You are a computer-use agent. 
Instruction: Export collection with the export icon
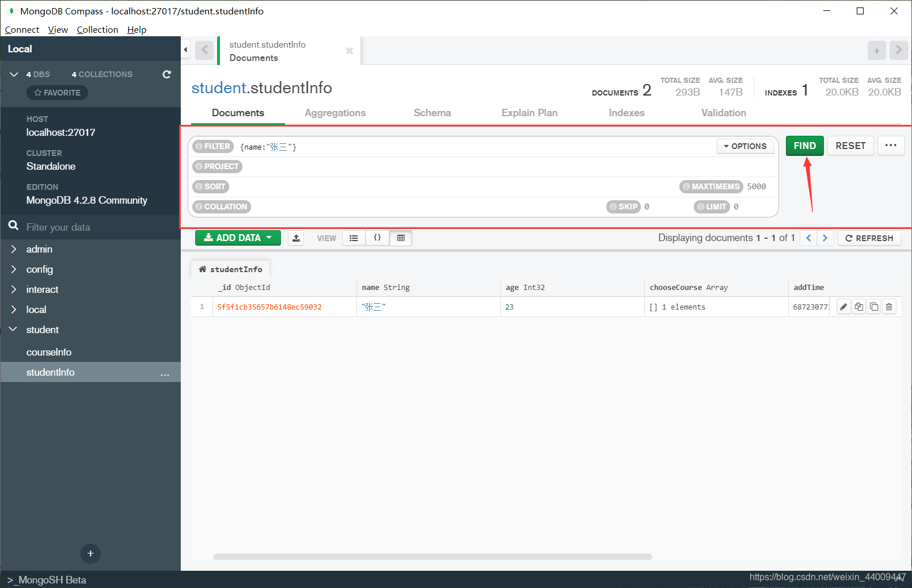(296, 238)
